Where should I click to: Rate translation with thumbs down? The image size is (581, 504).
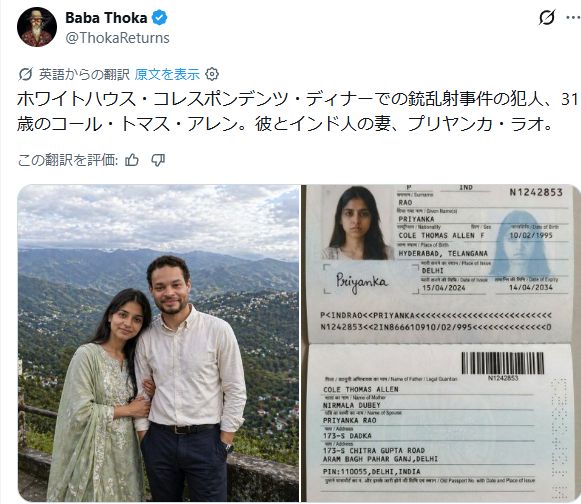click(158, 160)
